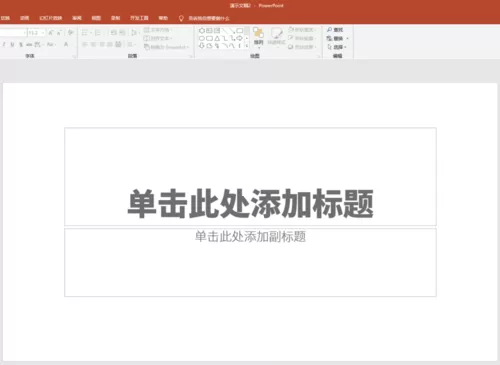This screenshot has width=500, height=365.
Task: Open the font name dropdown arrow
Action: point(25,33)
